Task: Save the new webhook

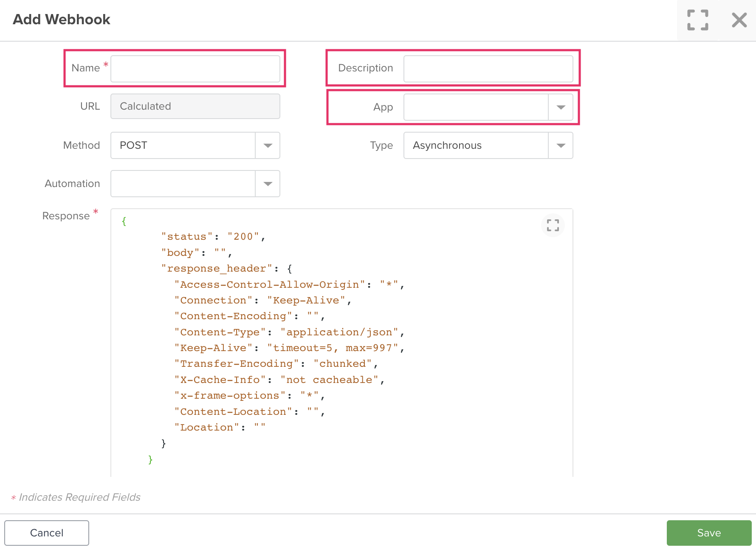Action: (709, 533)
